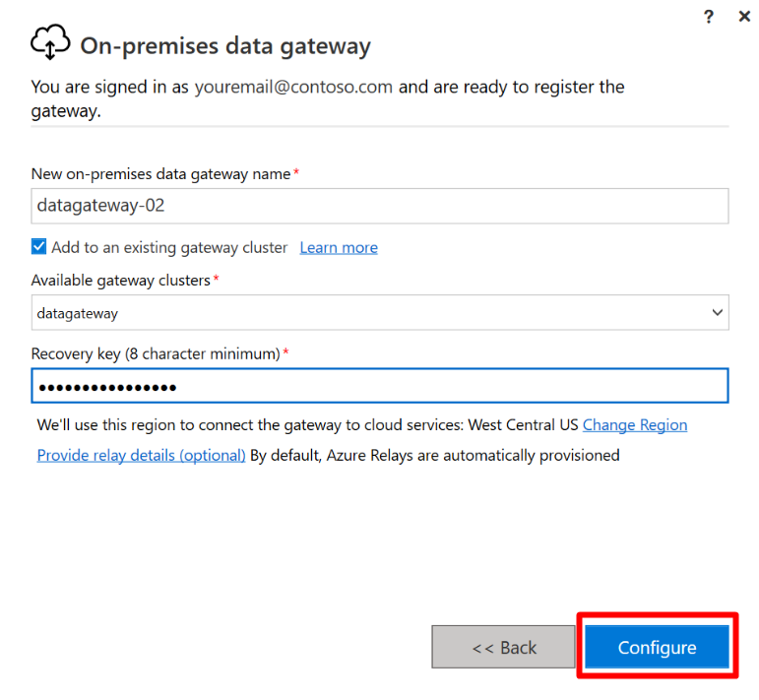Click the cloud gateway logo icon
This screenshot has height=700, width=759.
point(50,42)
